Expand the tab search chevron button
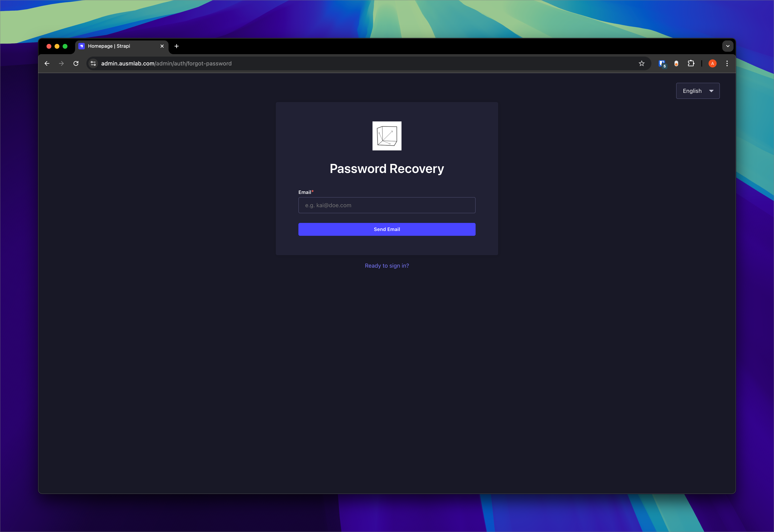The width and height of the screenshot is (774, 532). tap(728, 46)
